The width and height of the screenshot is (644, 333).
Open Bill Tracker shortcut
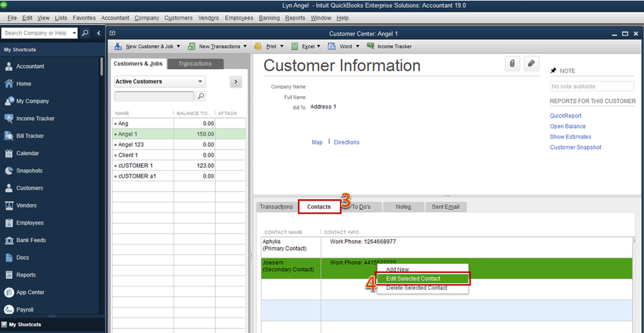coord(30,136)
